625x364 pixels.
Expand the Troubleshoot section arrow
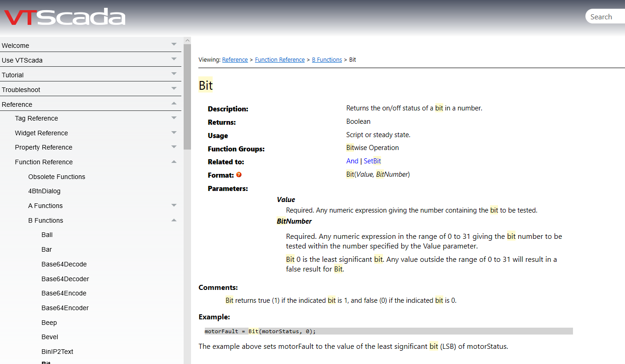point(174,88)
